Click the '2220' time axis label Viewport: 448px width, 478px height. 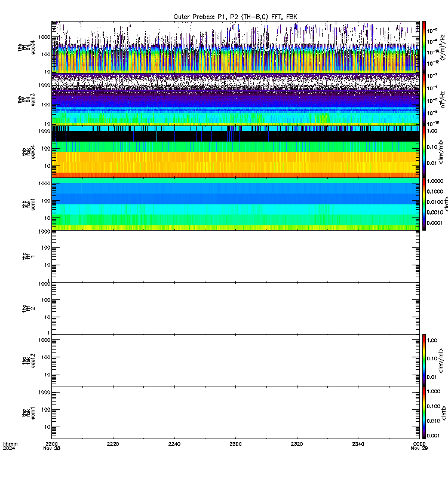click(113, 444)
